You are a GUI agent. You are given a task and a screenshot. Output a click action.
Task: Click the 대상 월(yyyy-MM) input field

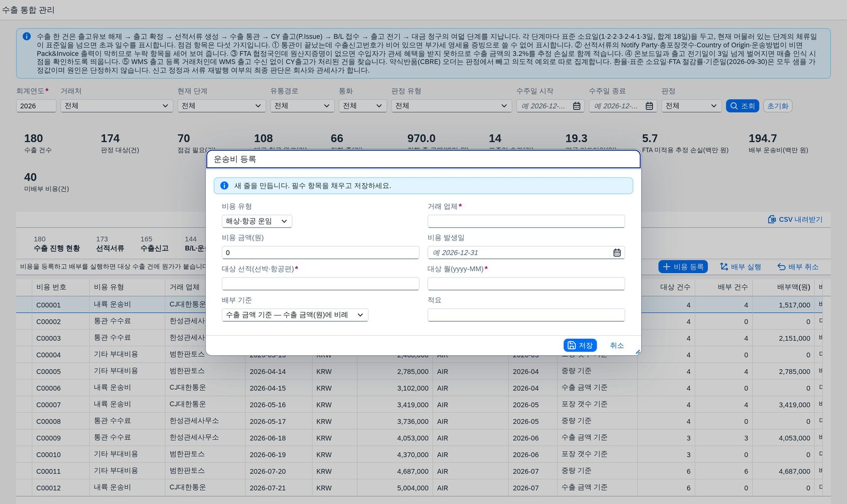526,284
